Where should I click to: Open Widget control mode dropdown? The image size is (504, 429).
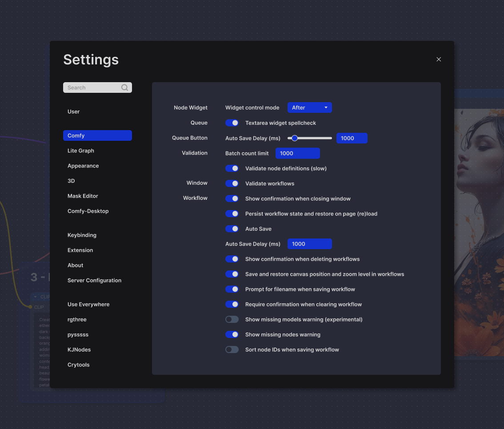pyautogui.click(x=309, y=107)
